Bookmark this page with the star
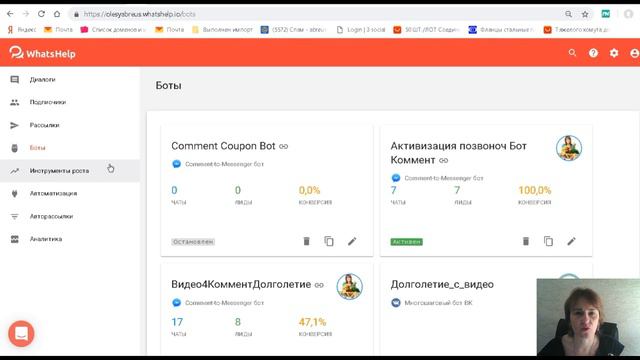This screenshot has width=640, height=360. click(585, 14)
